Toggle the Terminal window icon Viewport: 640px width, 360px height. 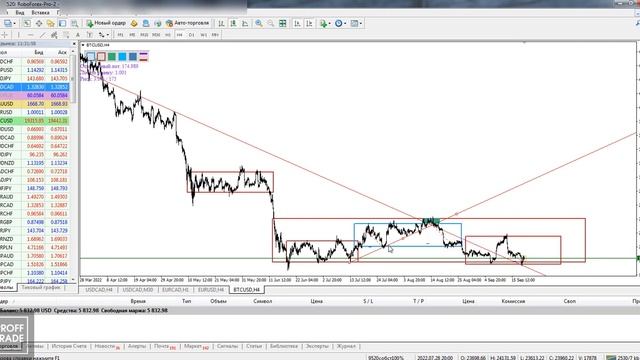pos(62,23)
